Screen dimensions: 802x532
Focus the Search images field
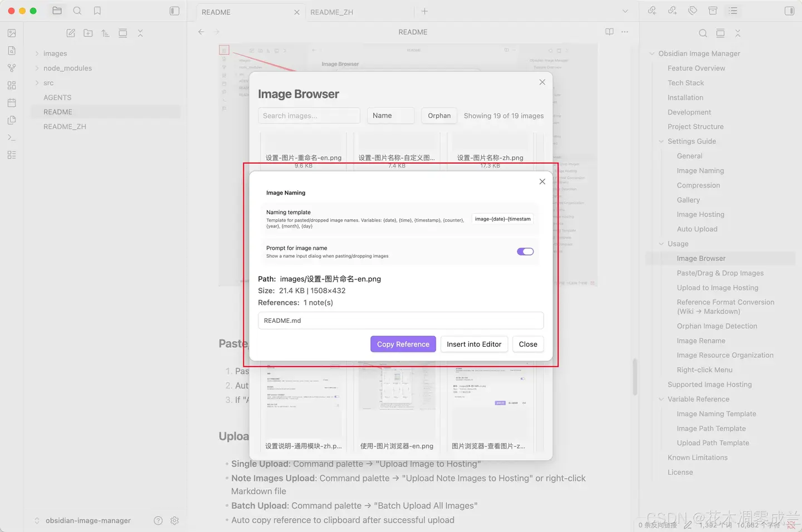point(309,115)
